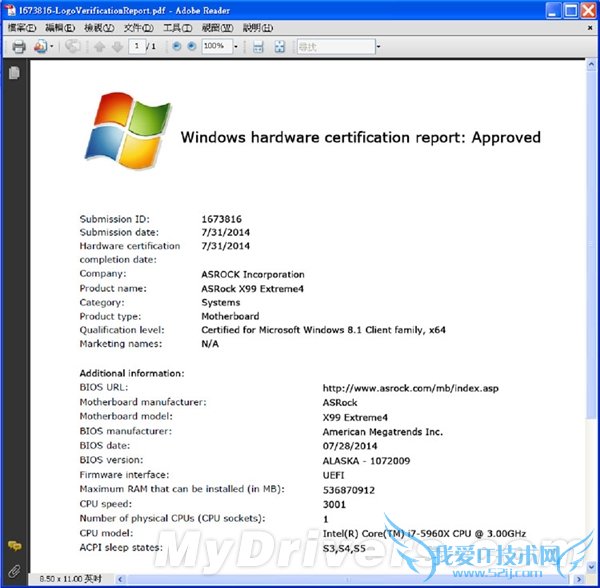Image resolution: width=600 pixels, height=588 pixels.
Task: Open the 文件(D) Document menu
Action: pyautogui.click(x=139, y=28)
